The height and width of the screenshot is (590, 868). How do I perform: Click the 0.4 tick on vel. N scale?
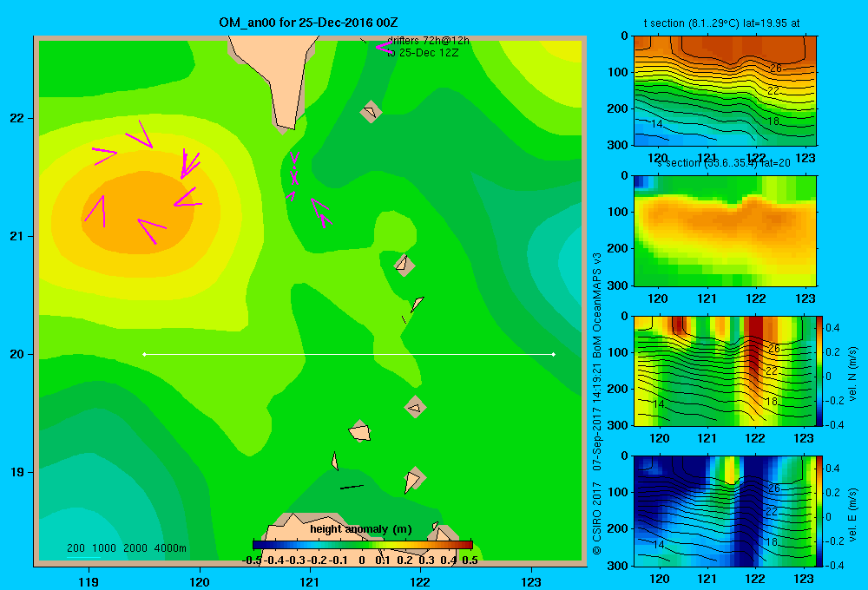click(832, 328)
